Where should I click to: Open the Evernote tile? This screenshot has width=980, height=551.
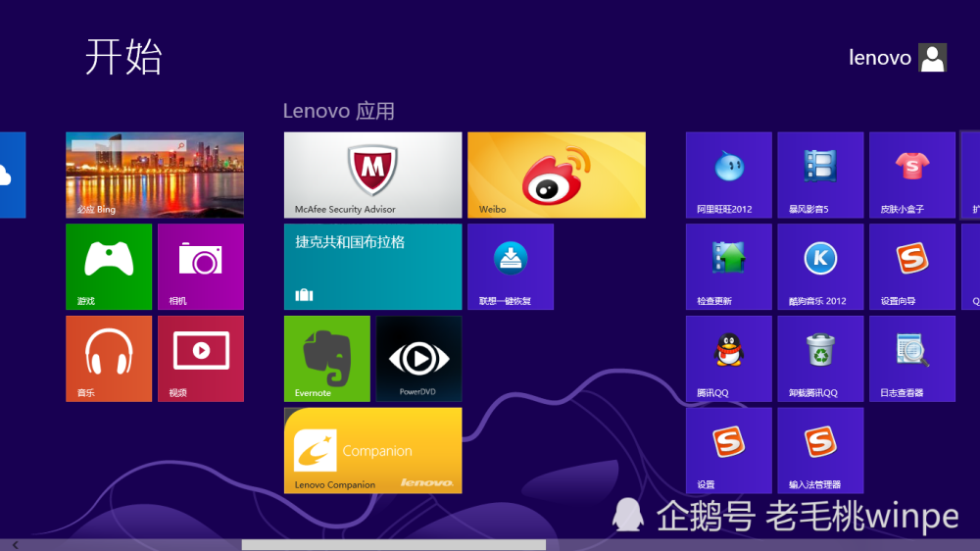327,359
